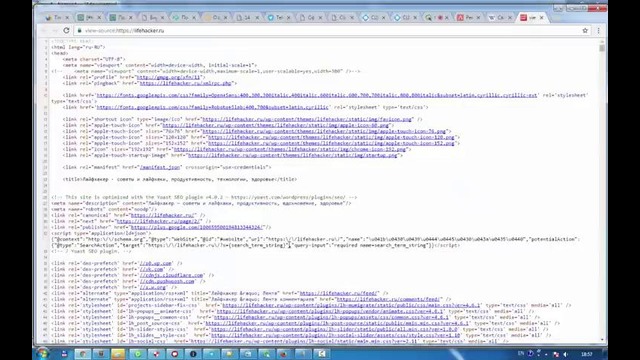Open the folder icon in the taskbar

(119, 354)
